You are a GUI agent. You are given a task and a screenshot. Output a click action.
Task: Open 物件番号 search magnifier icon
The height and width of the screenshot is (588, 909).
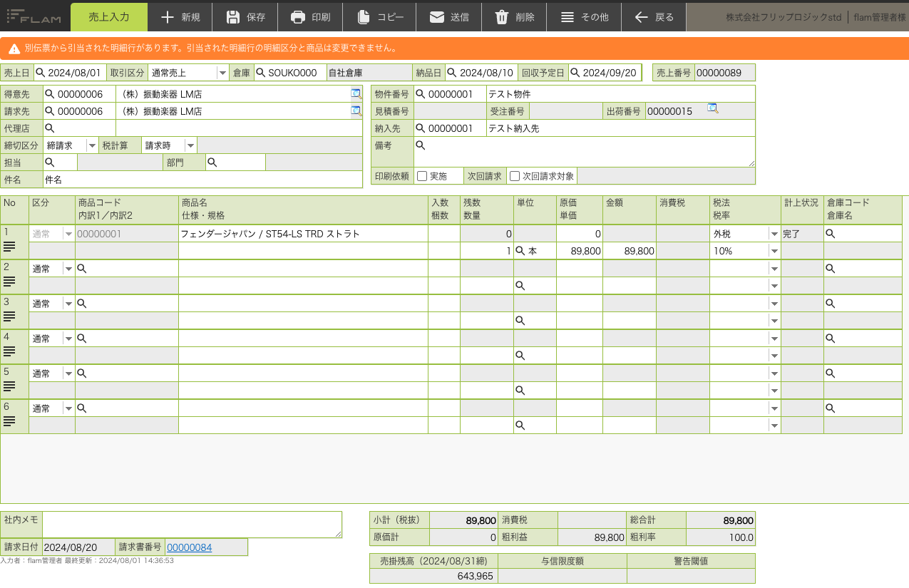click(420, 94)
